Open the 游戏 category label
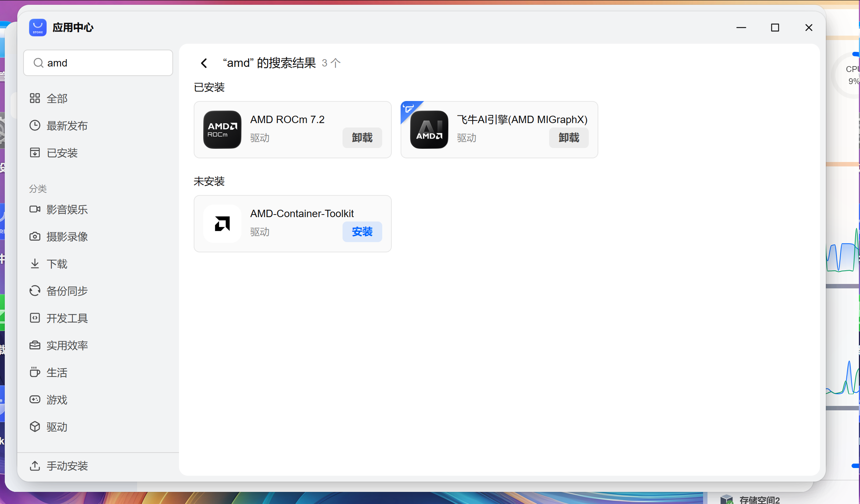 pyautogui.click(x=57, y=400)
